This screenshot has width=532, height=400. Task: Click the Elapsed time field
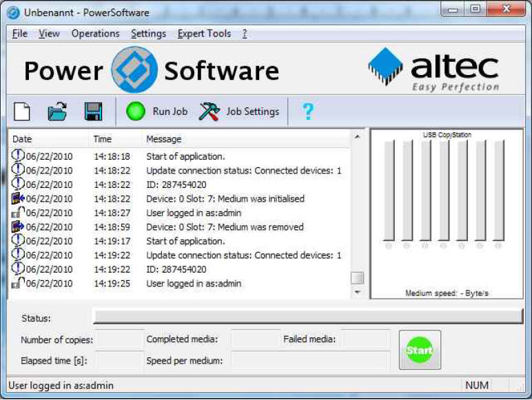coord(120,360)
